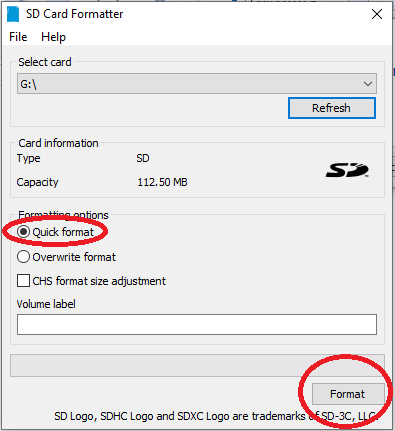Open the Help menu
395x431 pixels.
tap(53, 37)
